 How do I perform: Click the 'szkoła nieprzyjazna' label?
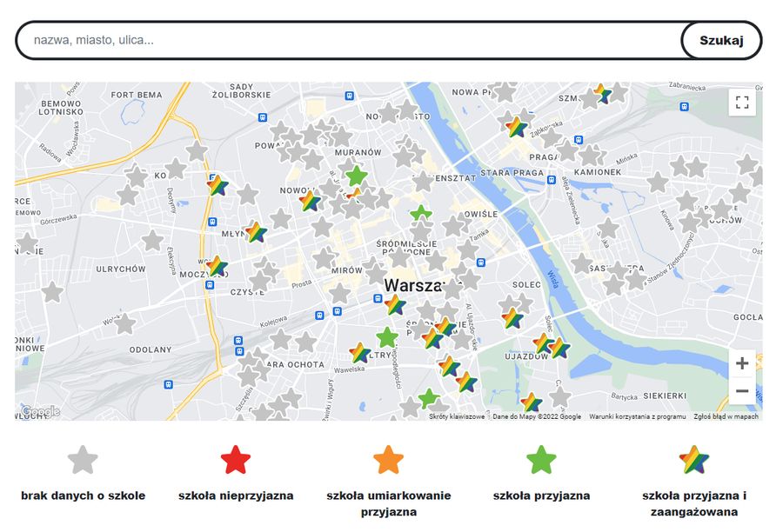tap(236, 495)
